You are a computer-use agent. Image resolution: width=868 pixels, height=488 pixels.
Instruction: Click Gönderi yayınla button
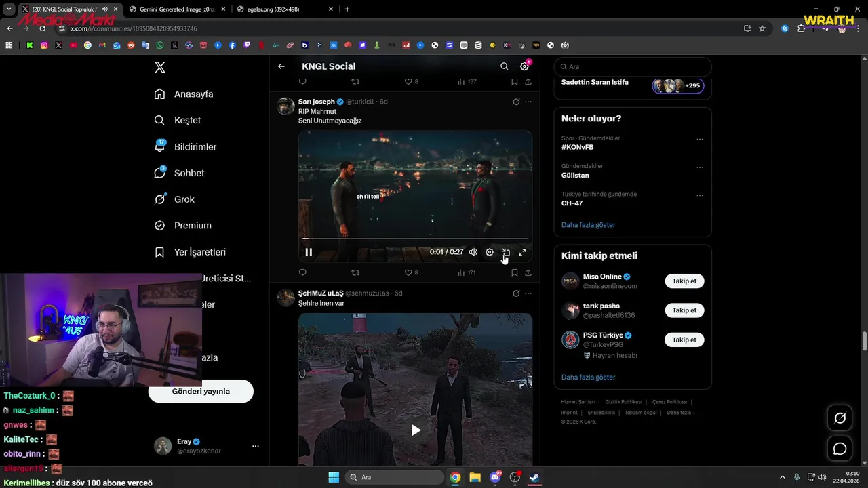click(x=201, y=391)
